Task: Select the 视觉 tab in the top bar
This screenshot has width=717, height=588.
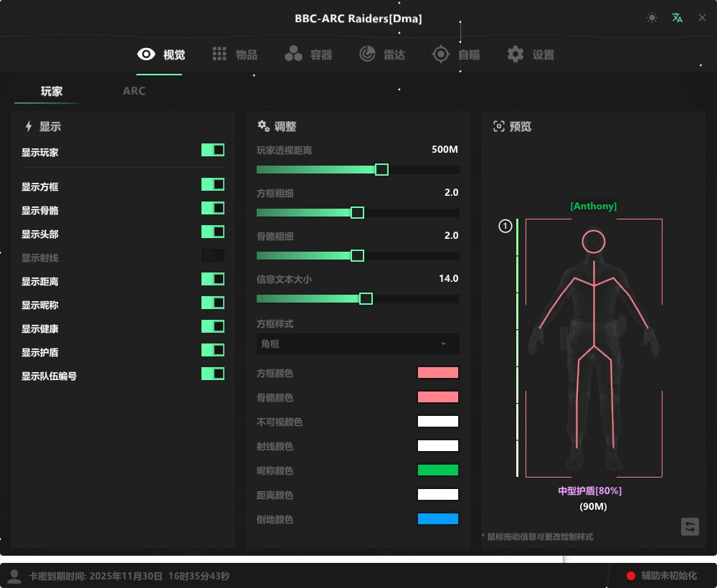Action: pyautogui.click(x=159, y=54)
